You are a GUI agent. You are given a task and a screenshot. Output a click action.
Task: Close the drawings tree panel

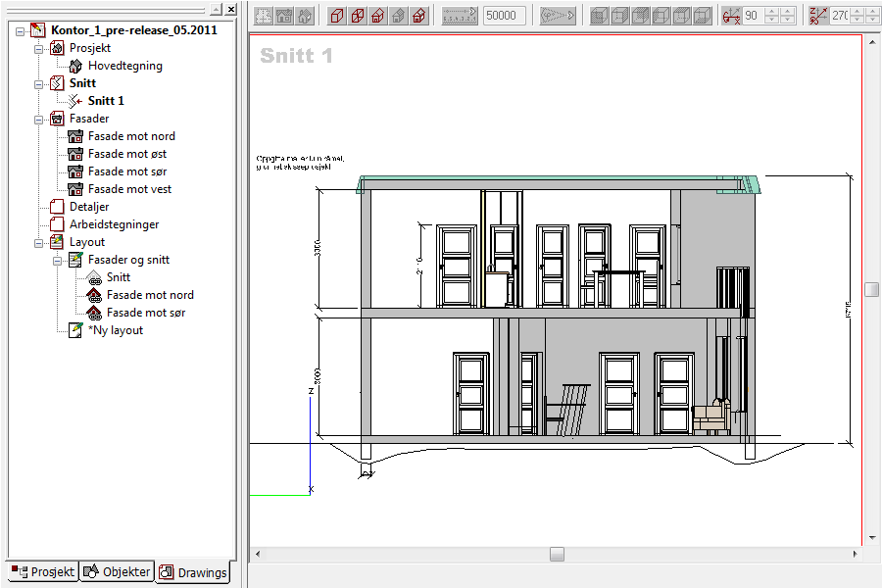[230, 9]
